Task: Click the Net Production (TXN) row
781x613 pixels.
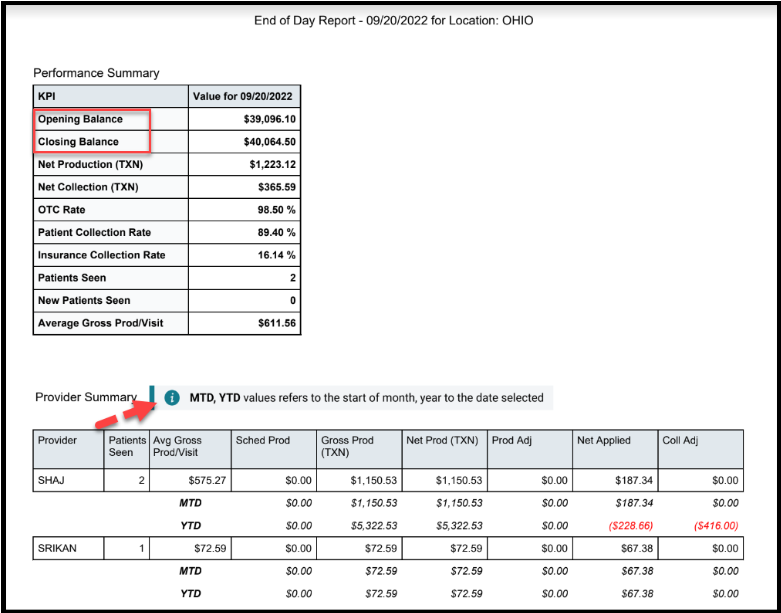Action: click(167, 164)
